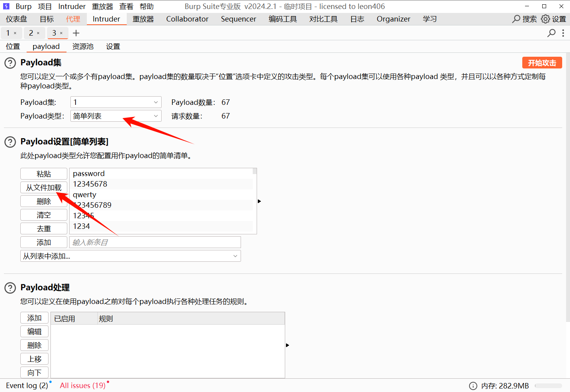
Task: Select the 'password' payload entry
Action: (x=161, y=173)
